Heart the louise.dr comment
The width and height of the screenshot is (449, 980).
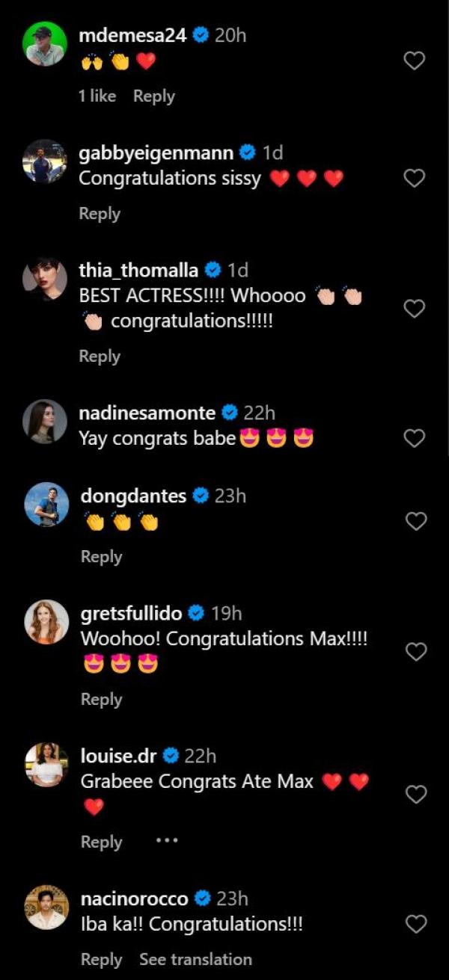pyautogui.click(x=415, y=795)
